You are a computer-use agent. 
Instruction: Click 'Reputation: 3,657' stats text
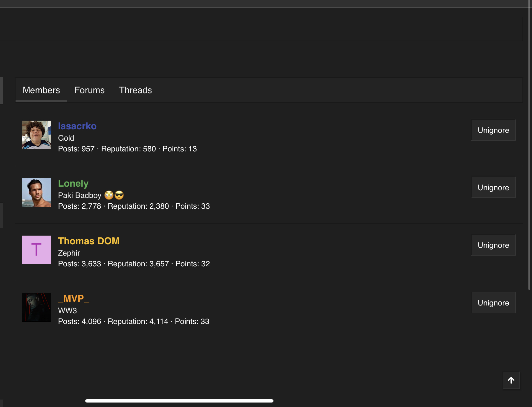[x=138, y=264]
